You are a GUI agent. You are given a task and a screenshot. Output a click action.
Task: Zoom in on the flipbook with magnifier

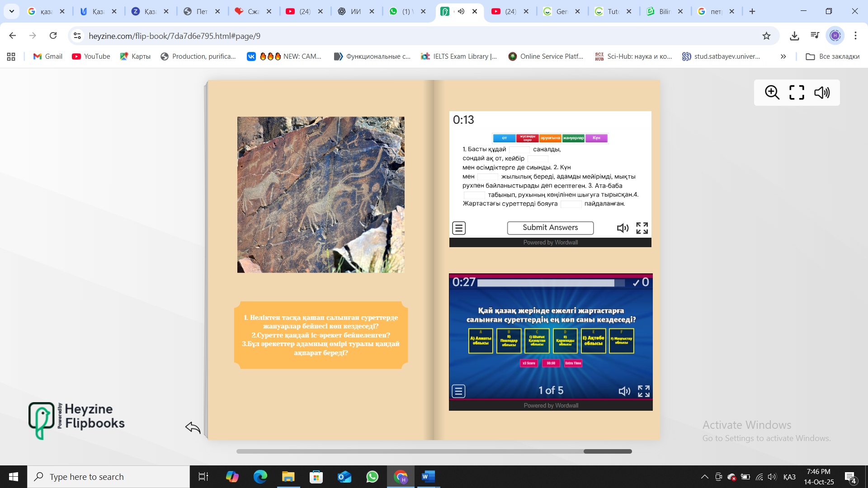tap(772, 93)
